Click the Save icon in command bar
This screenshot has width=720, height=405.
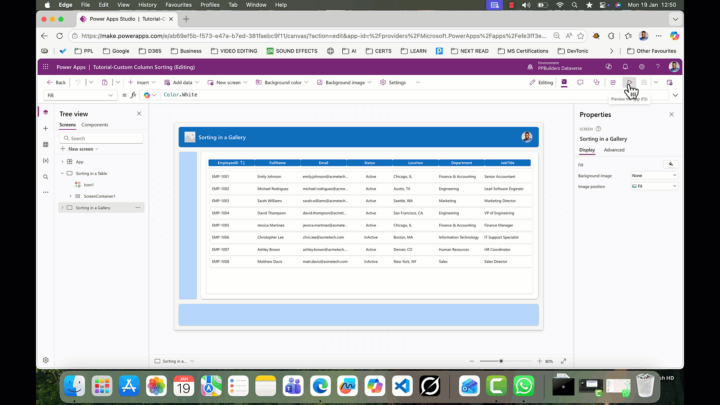644,83
